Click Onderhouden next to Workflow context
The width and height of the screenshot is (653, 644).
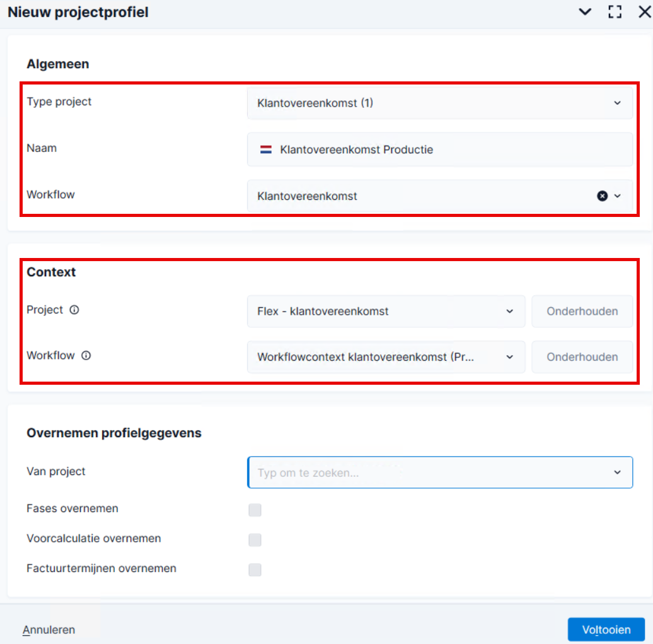tap(582, 357)
